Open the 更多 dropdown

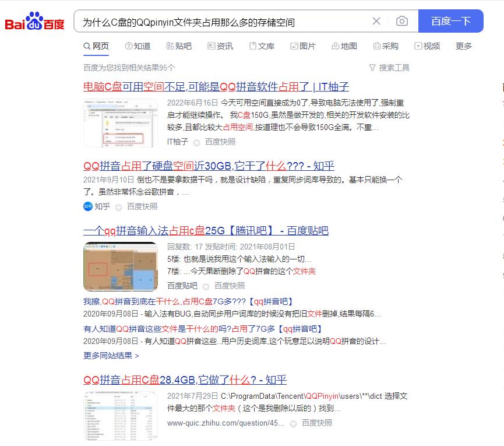pyautogui.click(x=463, y=46)
